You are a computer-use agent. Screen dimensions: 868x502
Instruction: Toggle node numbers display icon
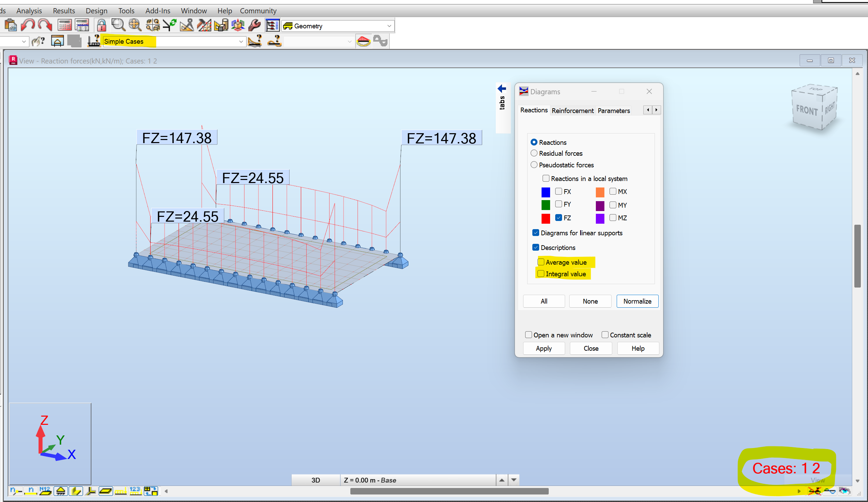[x=15, y=491]
